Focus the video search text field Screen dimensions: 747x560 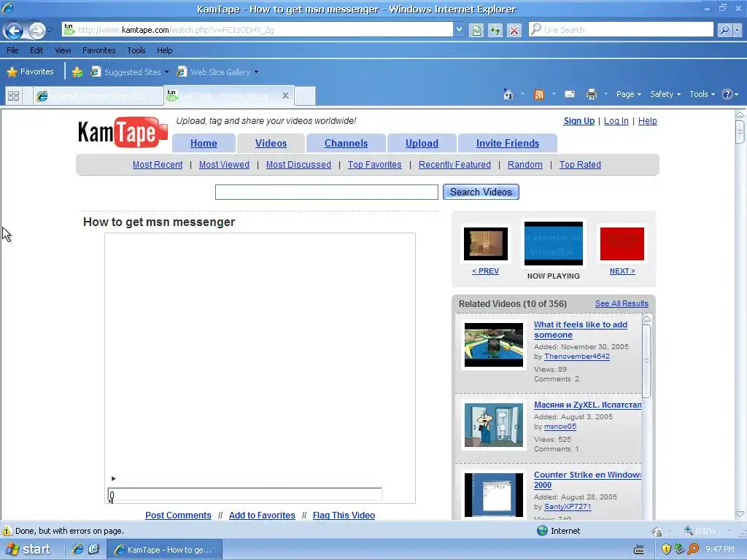pos(326,192)
